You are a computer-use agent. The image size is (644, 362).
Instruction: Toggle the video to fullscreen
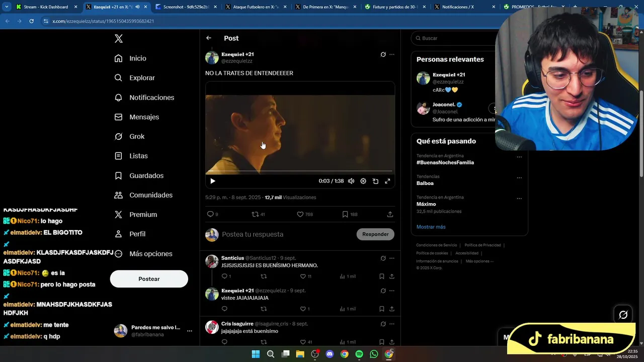pos(387,181)
